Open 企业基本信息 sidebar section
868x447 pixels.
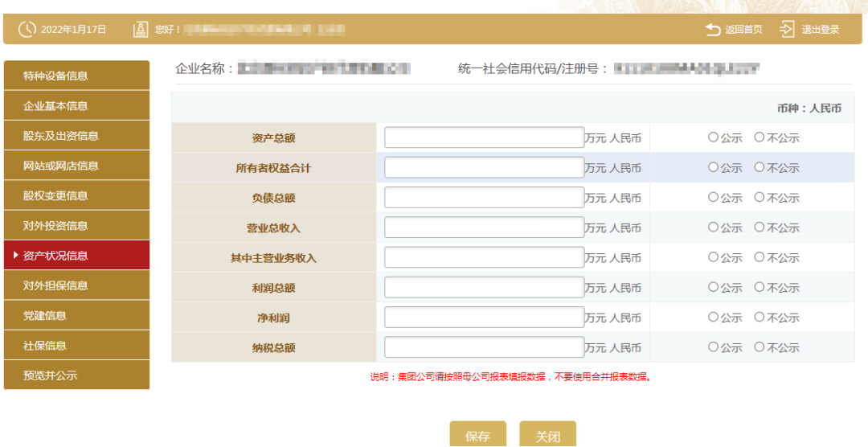pyautogui.click(x=76, y=105)
